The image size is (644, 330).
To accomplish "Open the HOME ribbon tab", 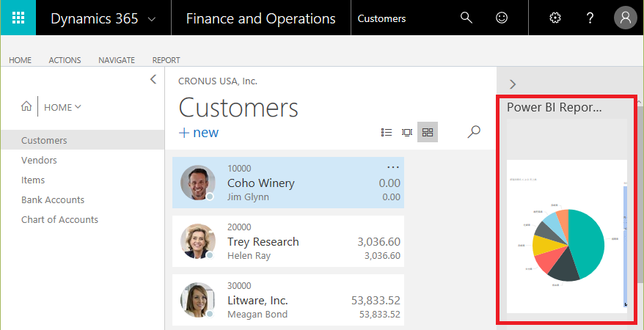I will tap(20, 60).
